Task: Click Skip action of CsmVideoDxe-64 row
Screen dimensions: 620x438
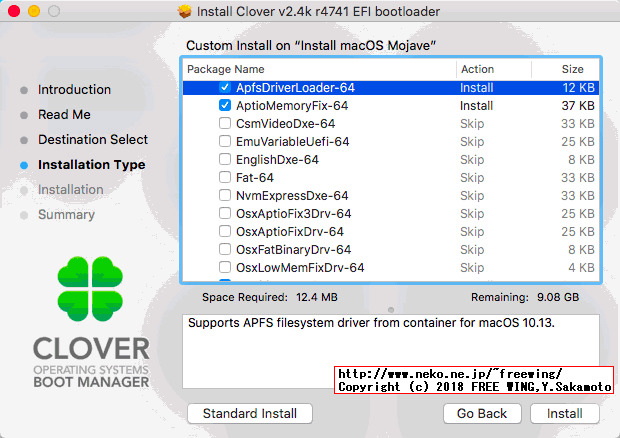Action: pyautogui.click(x=472, y=124)
